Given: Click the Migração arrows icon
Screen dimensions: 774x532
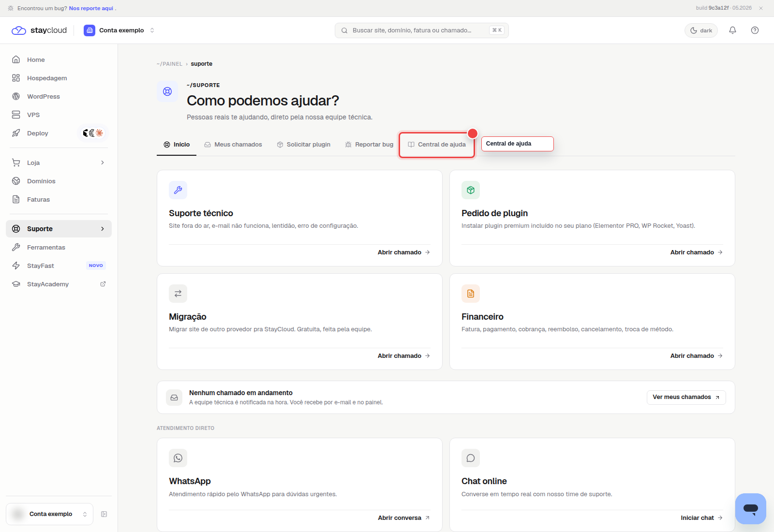Looking at the screenshot, I should 178,294.
